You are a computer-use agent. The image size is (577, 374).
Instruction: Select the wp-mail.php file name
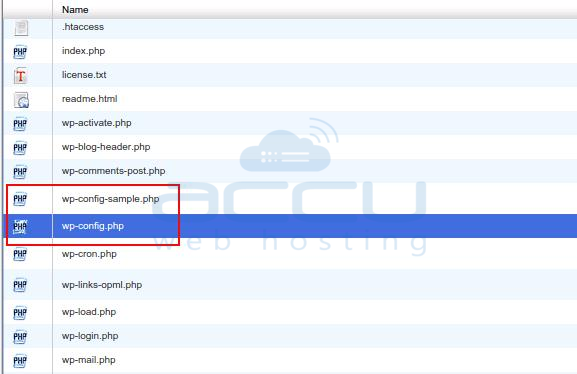pyautogui.click(x=88, y=360)
